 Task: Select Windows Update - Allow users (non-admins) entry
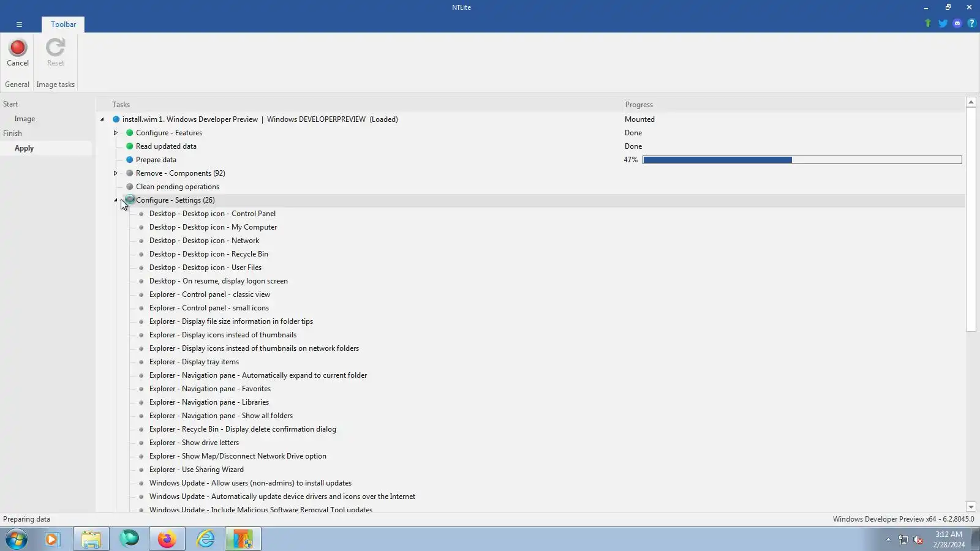click(x=250, y=483)
